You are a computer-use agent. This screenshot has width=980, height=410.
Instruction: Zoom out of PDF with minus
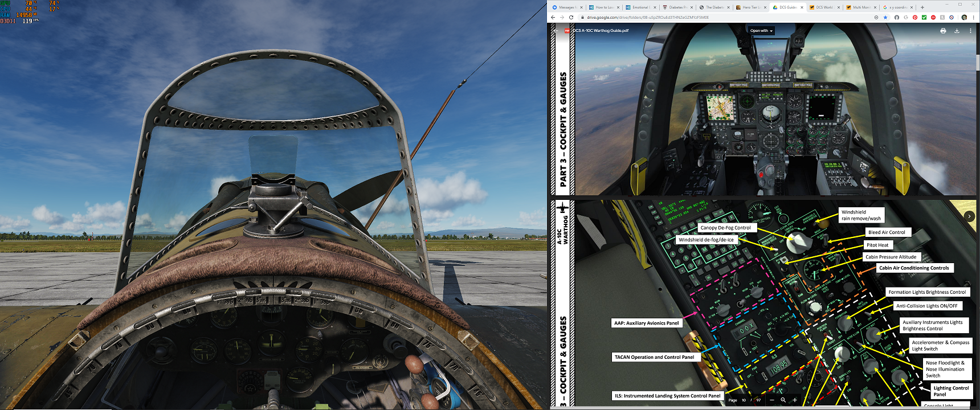point(772,400)
